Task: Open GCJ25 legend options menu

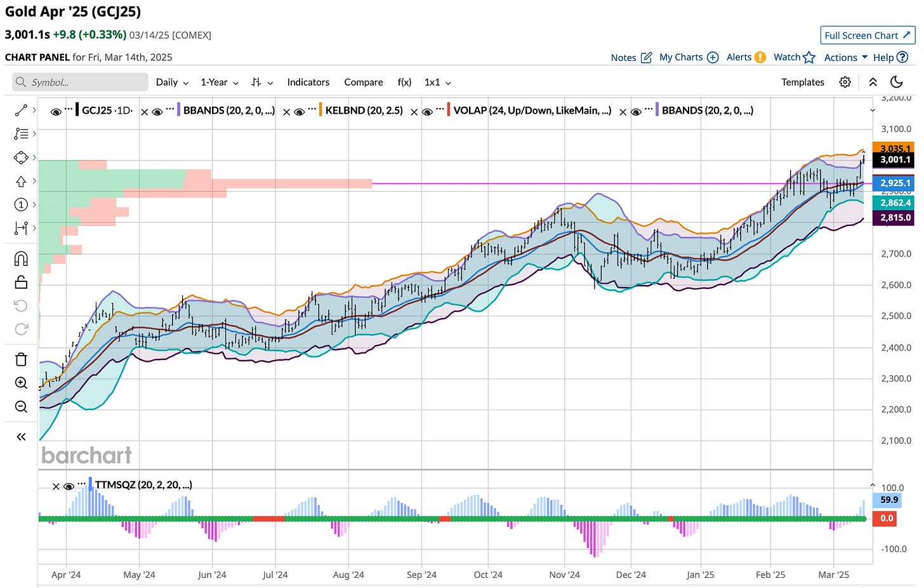Action: point(69,109)
